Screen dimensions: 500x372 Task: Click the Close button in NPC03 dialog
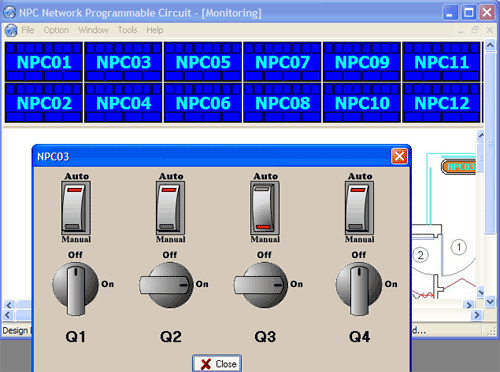pos(217,363)
